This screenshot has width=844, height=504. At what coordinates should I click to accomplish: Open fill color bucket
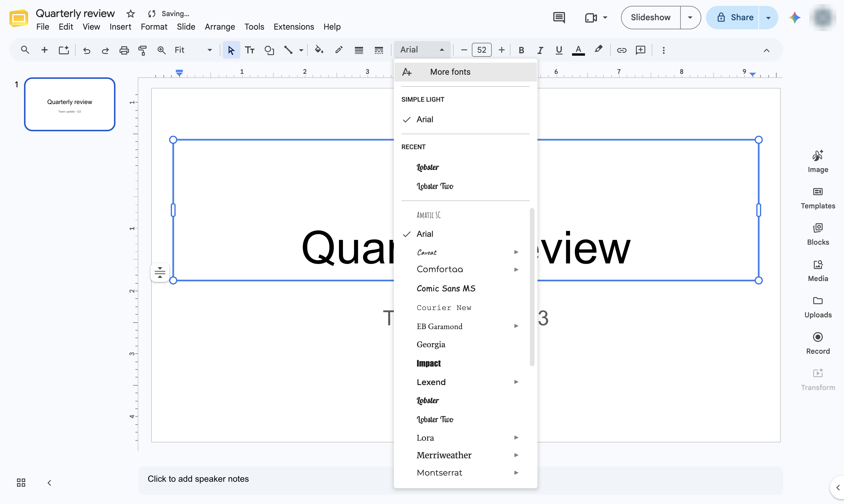click(x=319, y=50)
